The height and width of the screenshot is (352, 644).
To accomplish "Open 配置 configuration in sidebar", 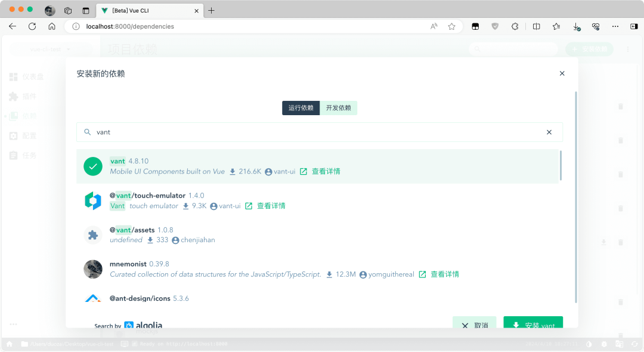I will coord(23,136).
